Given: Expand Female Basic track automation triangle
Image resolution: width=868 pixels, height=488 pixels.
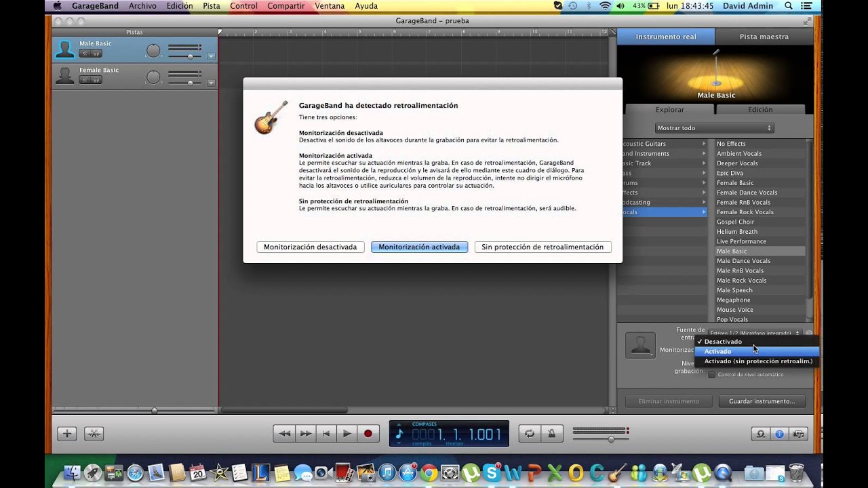Looking at the screenshot, I should (x=211, y=83).
